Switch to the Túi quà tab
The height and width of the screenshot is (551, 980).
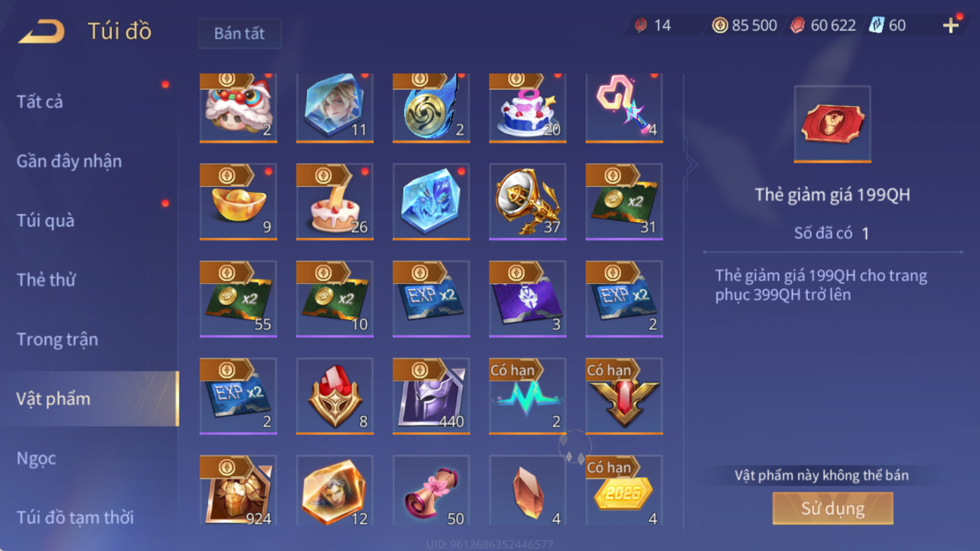pos(45,220)
